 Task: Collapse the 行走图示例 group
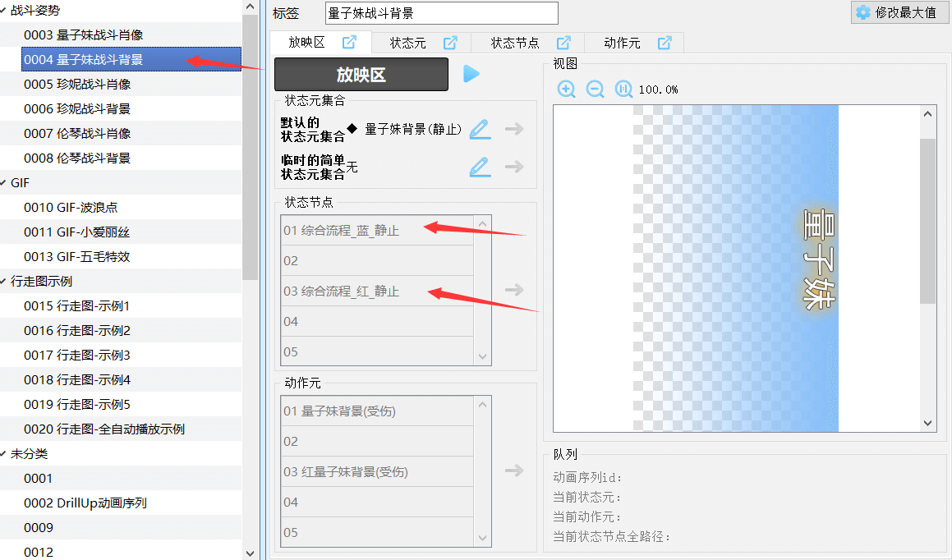[4, 281]
